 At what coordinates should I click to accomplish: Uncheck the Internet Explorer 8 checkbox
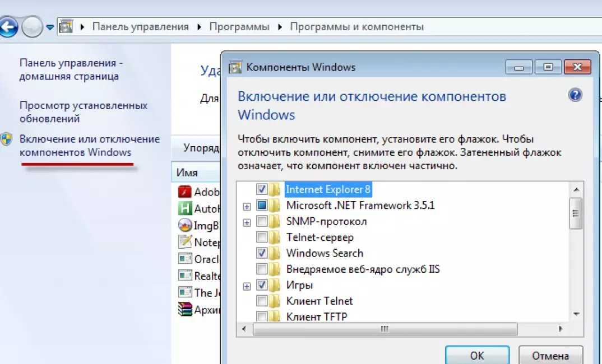pyautogui.click(x=262, y=189)
